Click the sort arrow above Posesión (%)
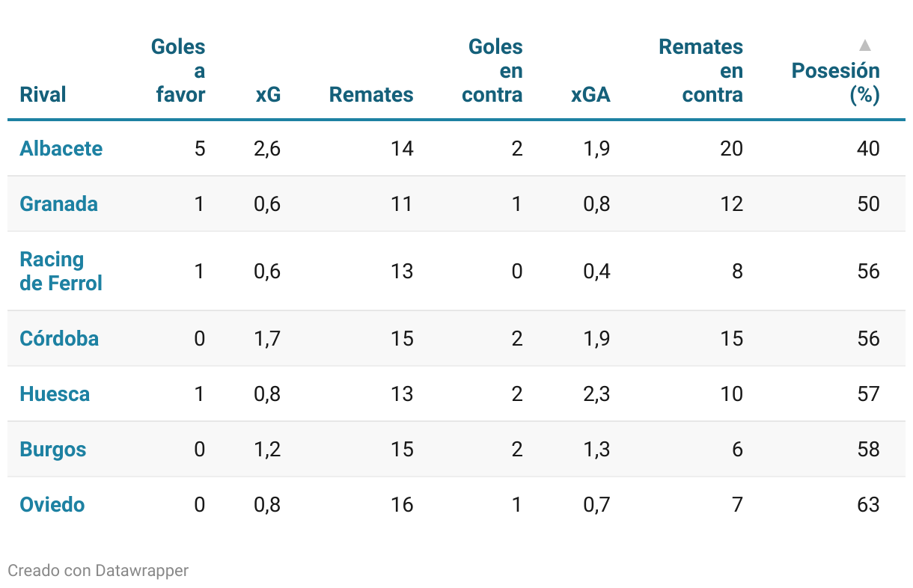The height and width of the screenshot is (588, 913). point(864,46)
